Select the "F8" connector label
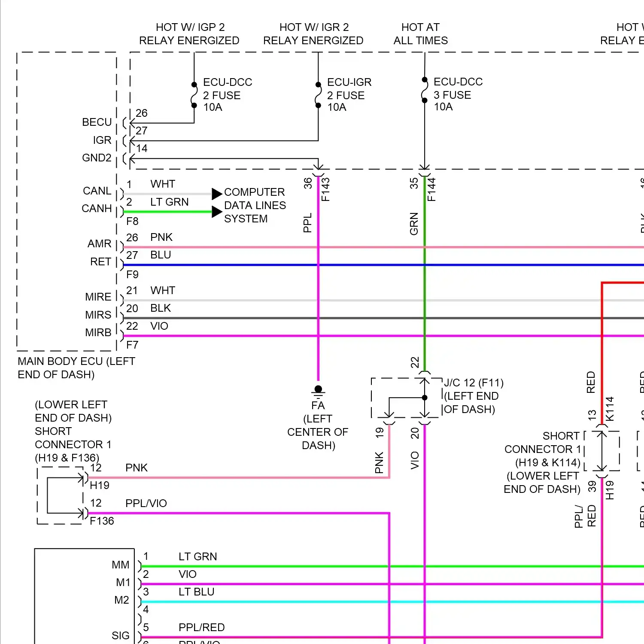Screen dimensions: 644x644 132,222
